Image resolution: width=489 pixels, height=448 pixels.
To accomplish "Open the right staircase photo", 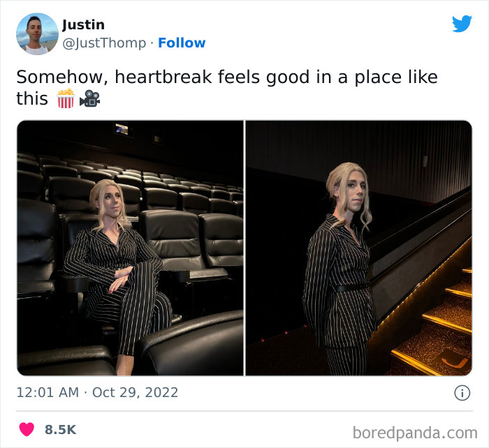I will click(x=359, y=248).
